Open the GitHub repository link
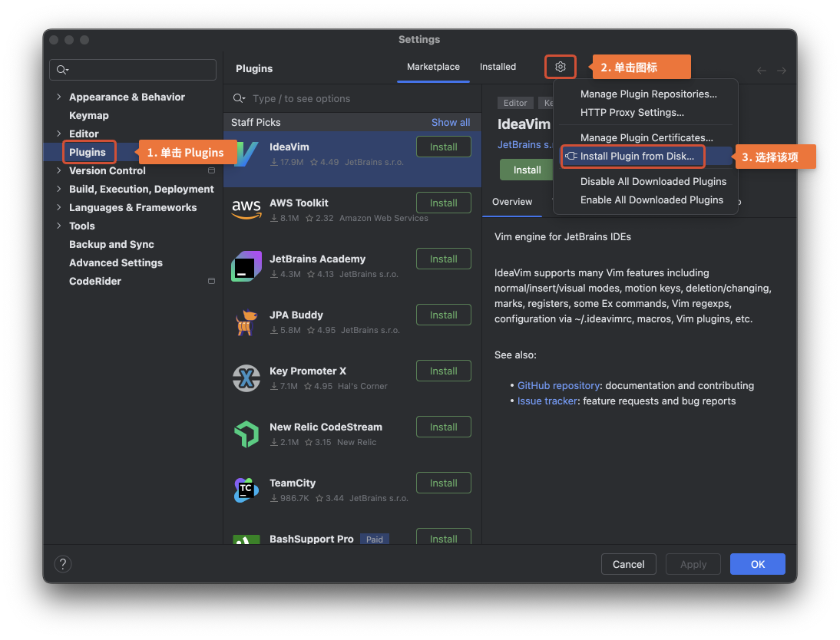The height and width of the screenshot is (640, 840). coord(558,385)
